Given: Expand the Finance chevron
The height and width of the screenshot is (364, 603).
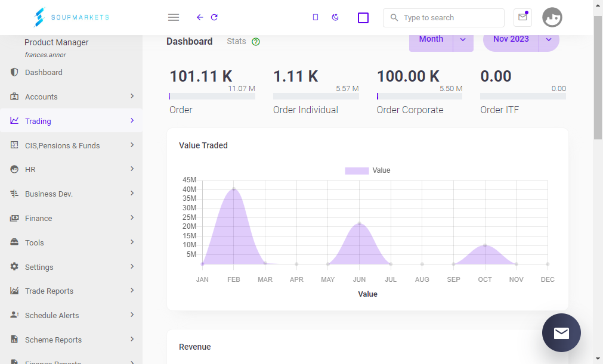Looking at the screenshot, I should (132, 217).
